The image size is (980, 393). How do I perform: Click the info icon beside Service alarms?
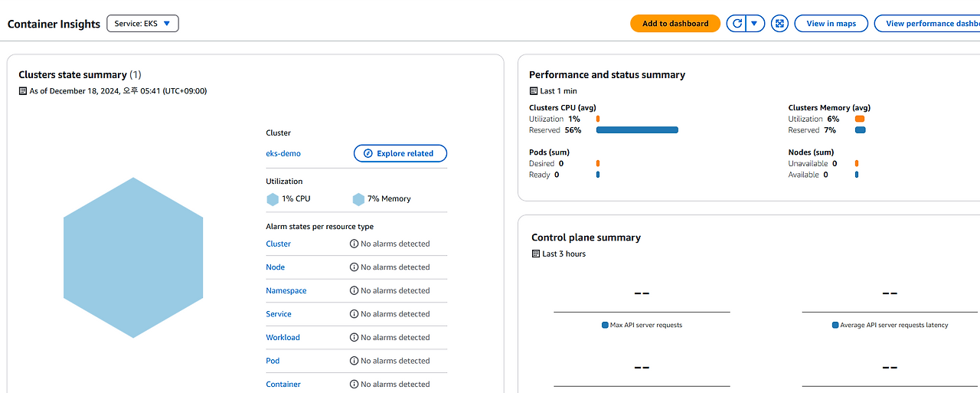point(354,314)
